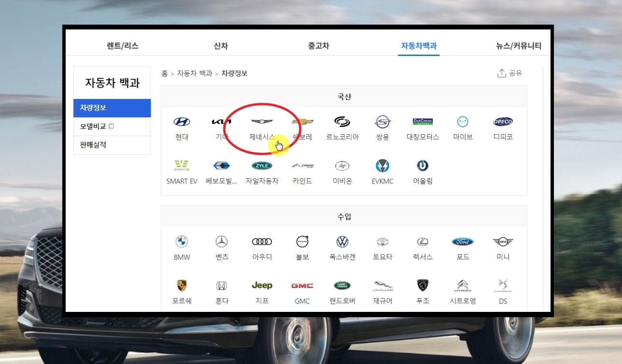622x364 pixels.
Task: Select the Jeep logo
Action: [x=262, y=285]
